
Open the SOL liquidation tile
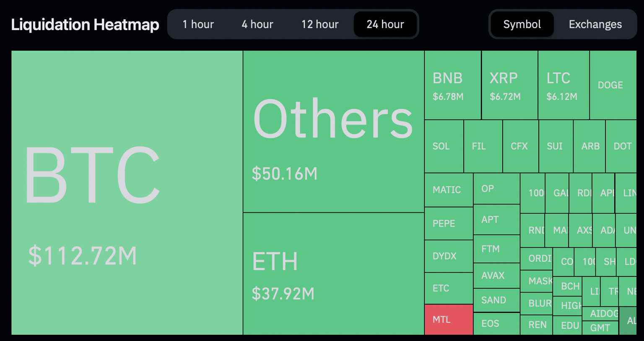[443, 147]
